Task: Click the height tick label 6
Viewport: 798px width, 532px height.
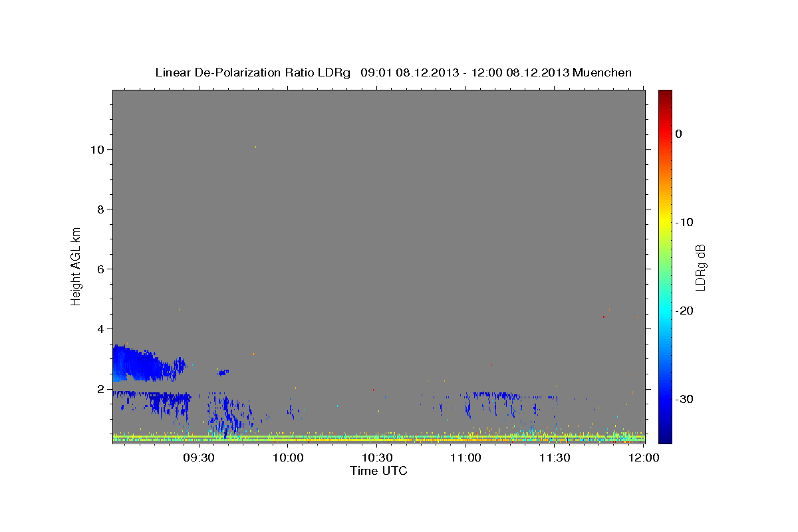Action: (x=100, y=269)
